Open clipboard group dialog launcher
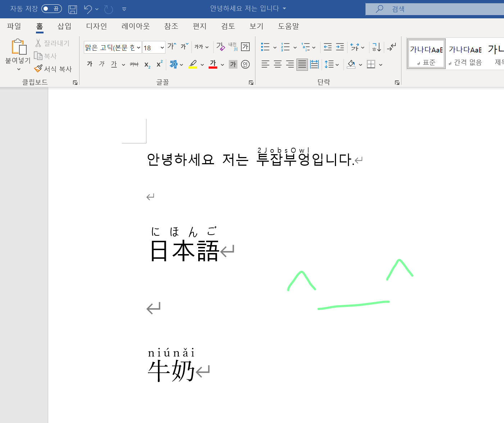504x423 pixels. pos(75,83)
